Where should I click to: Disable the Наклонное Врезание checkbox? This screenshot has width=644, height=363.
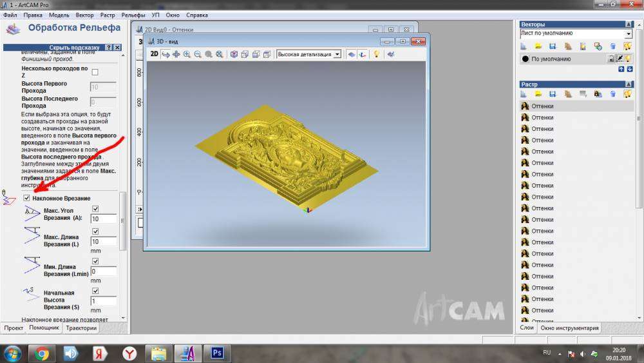tap(26, 198)
